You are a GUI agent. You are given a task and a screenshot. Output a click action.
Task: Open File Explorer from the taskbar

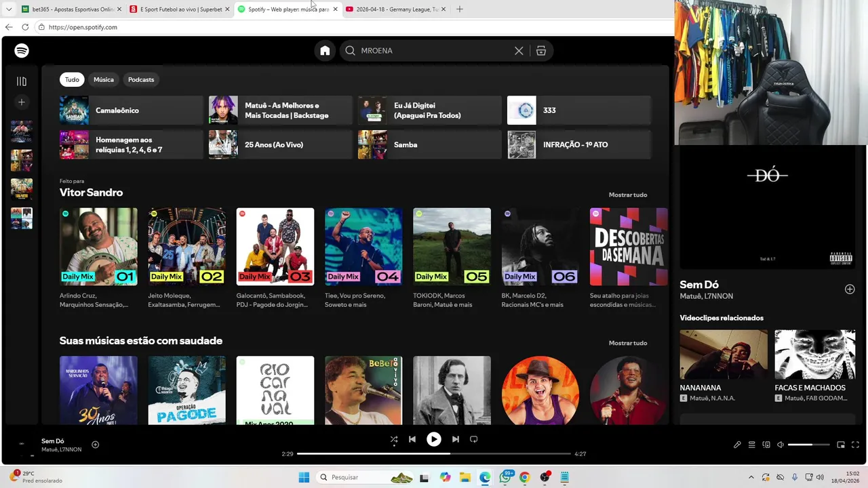pyautogui.click(x=465, y=477)
